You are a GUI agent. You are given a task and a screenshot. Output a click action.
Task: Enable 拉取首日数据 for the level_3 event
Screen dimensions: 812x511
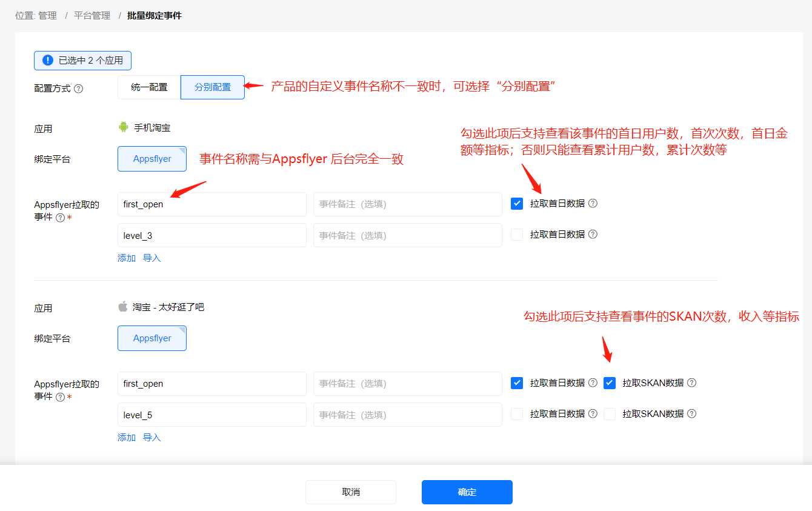tap(517, 235)
